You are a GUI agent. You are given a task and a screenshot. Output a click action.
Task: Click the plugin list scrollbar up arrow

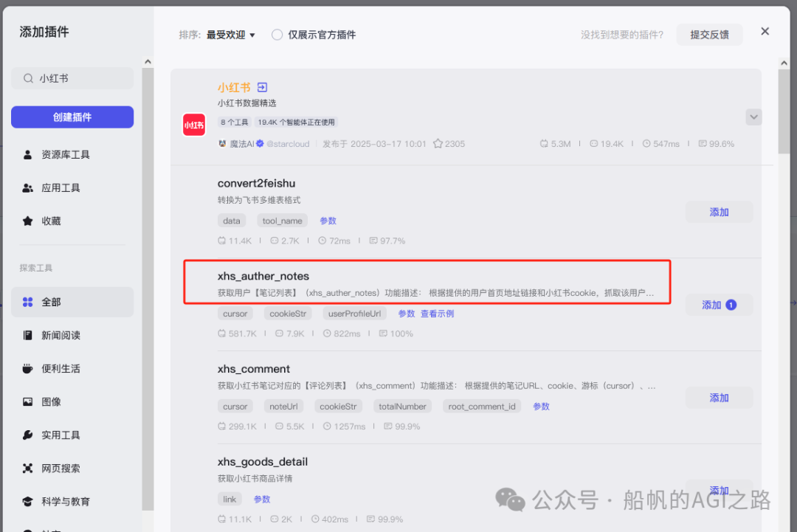[784, 63]
